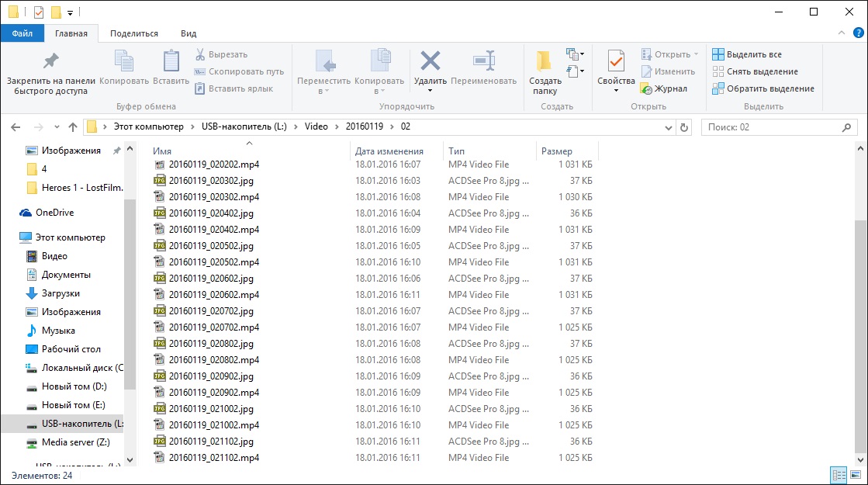
Task: Click the Properties (Свойства) icon
Action: (616, 61)
